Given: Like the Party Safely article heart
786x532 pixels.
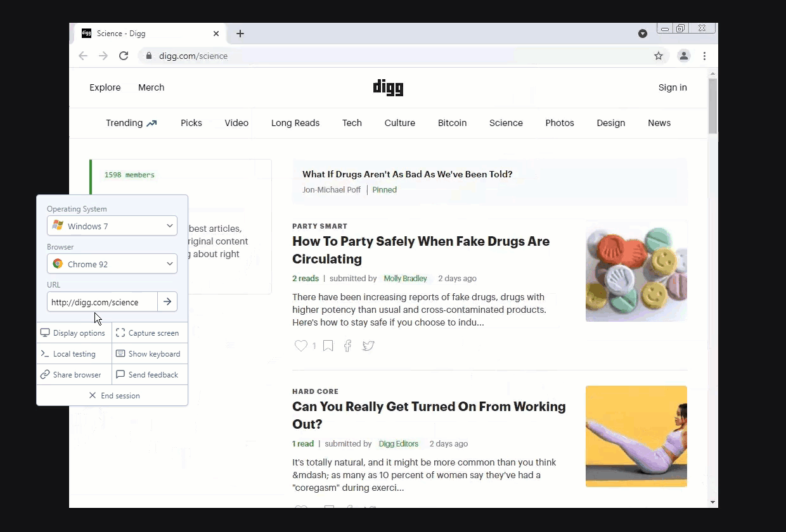Looking at the screenshot, I should (301, 346).
